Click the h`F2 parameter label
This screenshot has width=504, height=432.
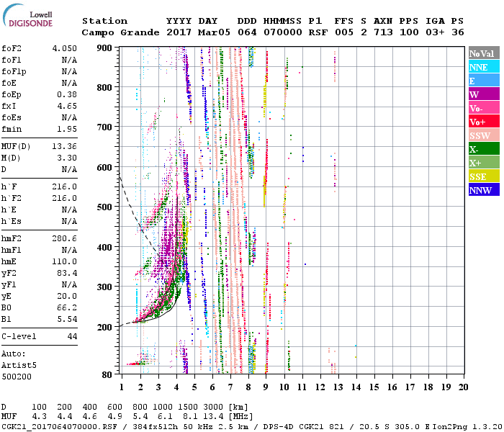(12, 198)
